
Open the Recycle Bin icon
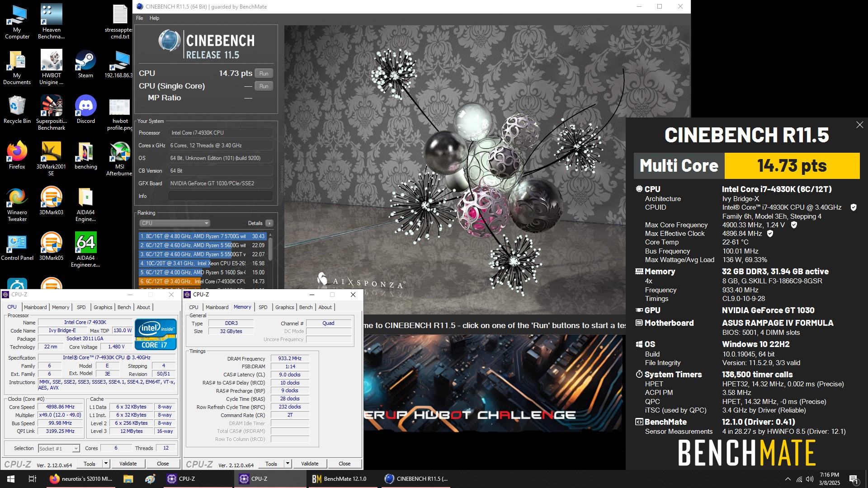17,110
